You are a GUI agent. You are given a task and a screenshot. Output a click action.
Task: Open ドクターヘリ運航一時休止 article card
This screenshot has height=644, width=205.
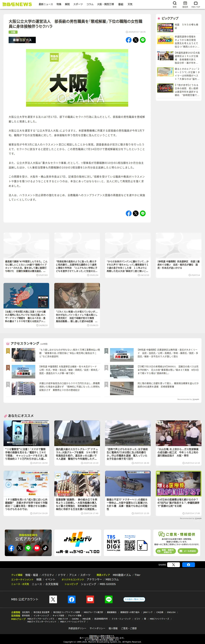[128, 493]
